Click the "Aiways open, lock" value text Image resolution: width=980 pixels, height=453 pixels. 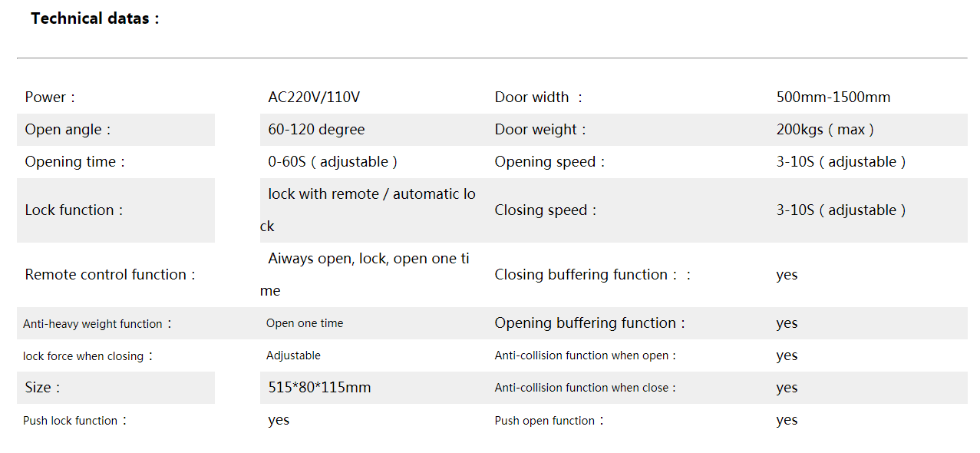click(x=368, y=259)
